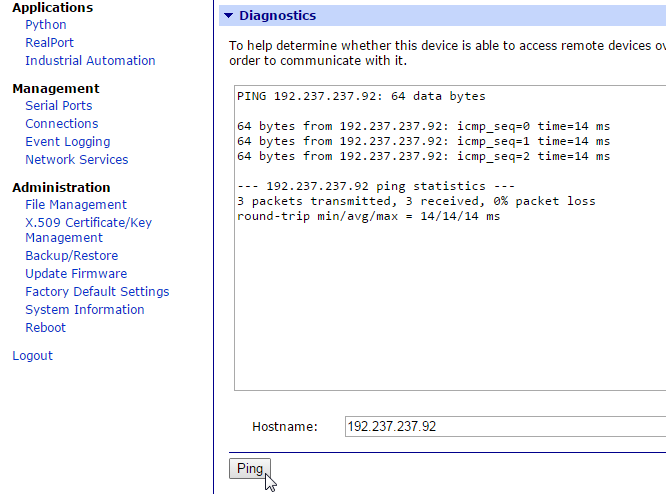Go to Backup/Restore page
This screenshot has width=666, height=494.
tap(71, 256)
